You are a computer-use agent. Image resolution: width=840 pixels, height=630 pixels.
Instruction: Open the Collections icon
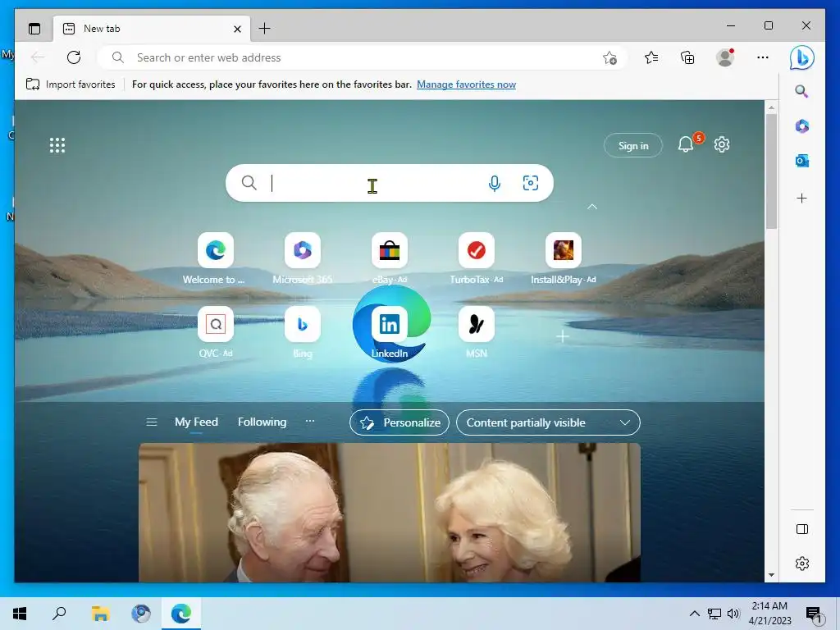coord(687,57)
